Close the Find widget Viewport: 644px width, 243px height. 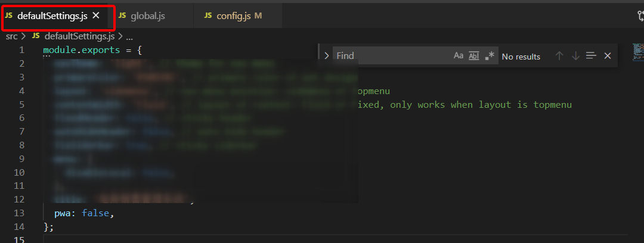608,55
